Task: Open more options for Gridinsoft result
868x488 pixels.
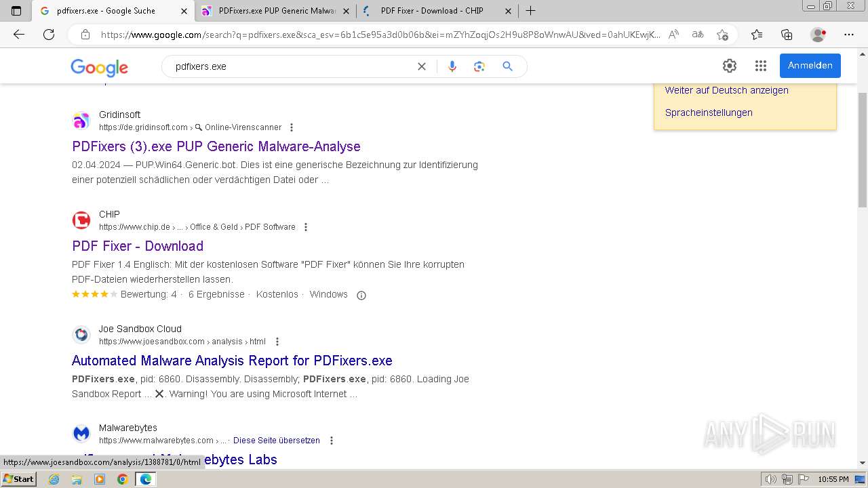Action: coord(292,127)
